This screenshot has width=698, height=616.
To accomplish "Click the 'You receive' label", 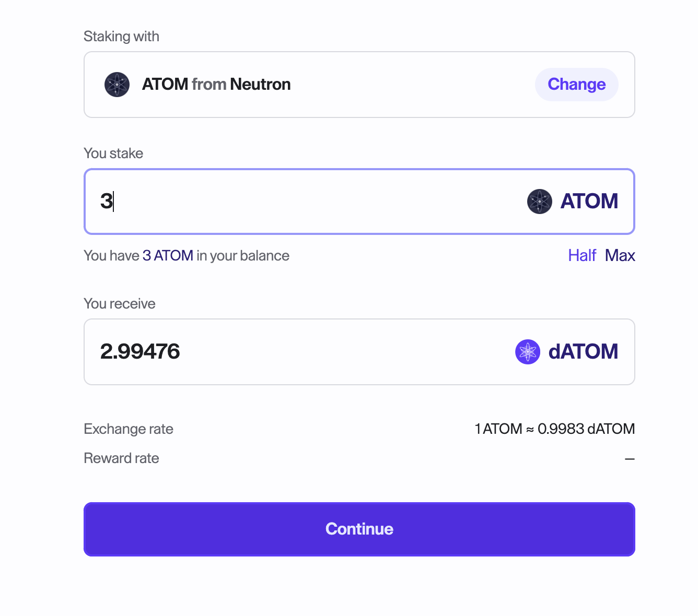I will (x=120, y=304).
